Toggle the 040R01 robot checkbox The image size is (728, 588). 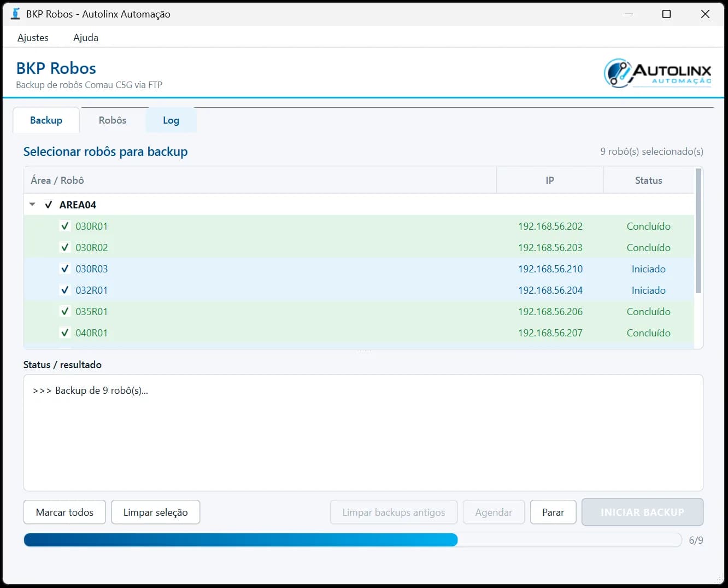(x=65, y=333)
